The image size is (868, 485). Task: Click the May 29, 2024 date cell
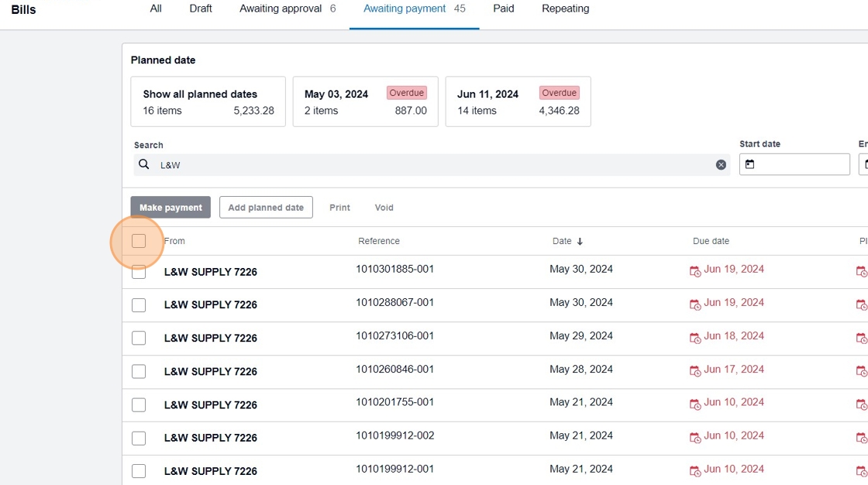581,335
